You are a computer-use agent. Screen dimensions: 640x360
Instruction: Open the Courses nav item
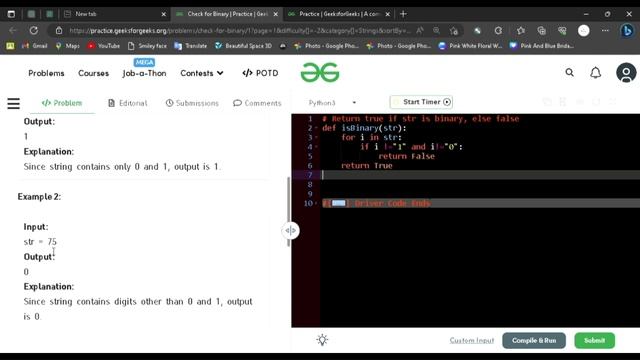[93, 73]
